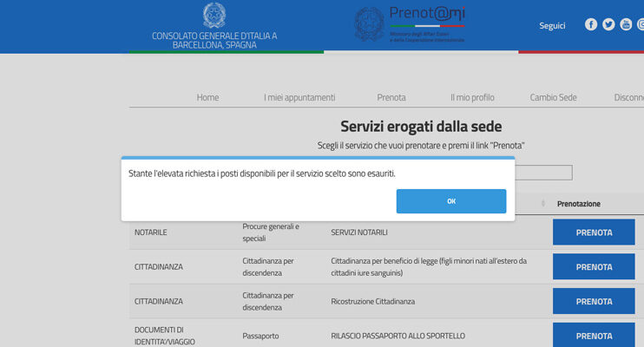
Task: Click sort arrows beside Prenotazione column
Action: (543, 204)
